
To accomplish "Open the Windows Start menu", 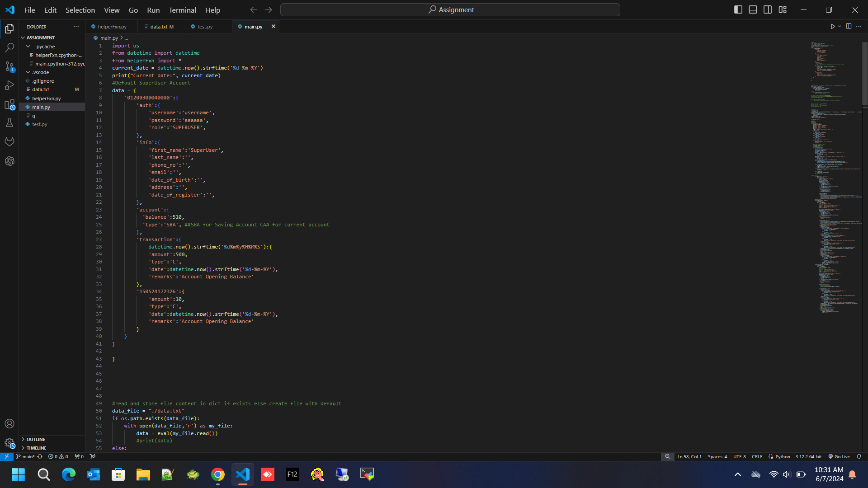I will pyautogui.click(x=19, y=474).
